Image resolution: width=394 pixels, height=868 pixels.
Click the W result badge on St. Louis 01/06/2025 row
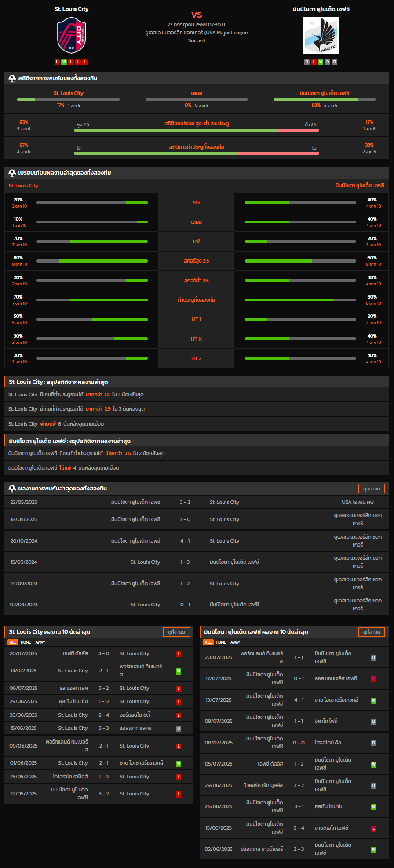(179, 763)
